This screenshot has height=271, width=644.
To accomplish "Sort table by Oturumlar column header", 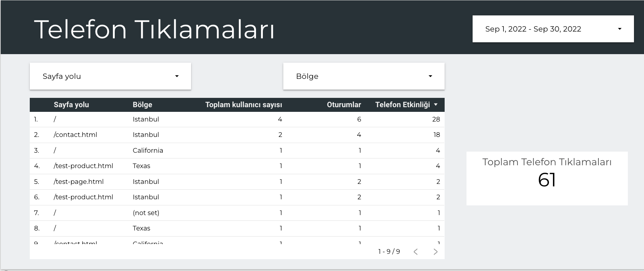I will pyautogui.click(x=344, y=105).
